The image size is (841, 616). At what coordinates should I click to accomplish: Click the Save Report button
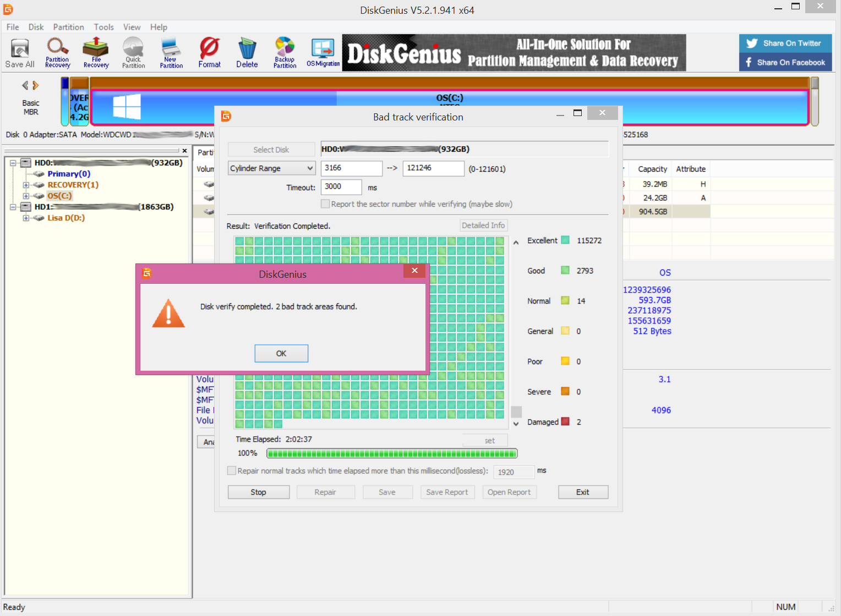coord(447,492)
